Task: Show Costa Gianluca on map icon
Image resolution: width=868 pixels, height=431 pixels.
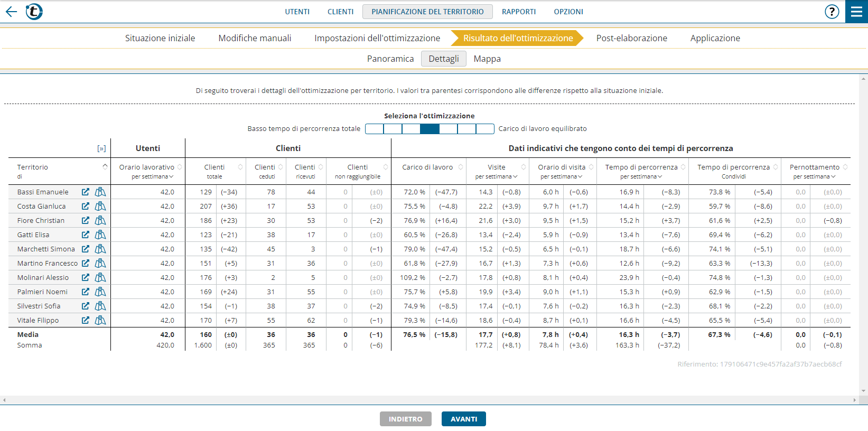Action: point(100,206)
